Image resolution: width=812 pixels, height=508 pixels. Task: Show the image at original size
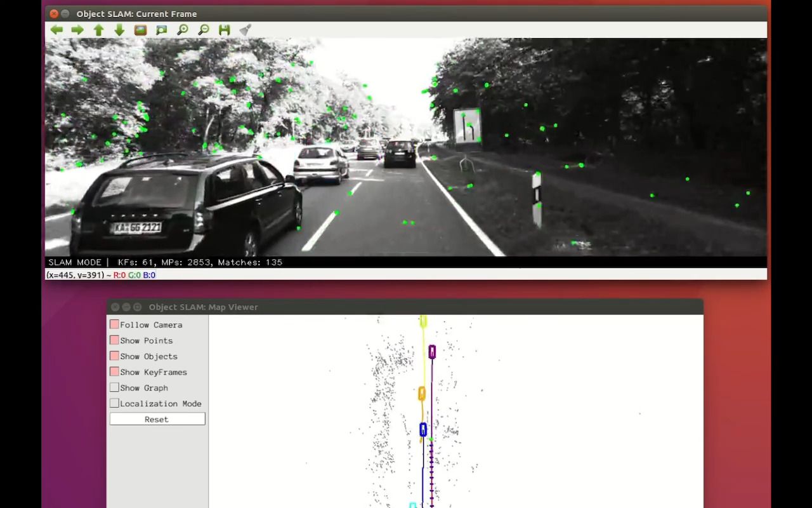(x=140, y=30)
